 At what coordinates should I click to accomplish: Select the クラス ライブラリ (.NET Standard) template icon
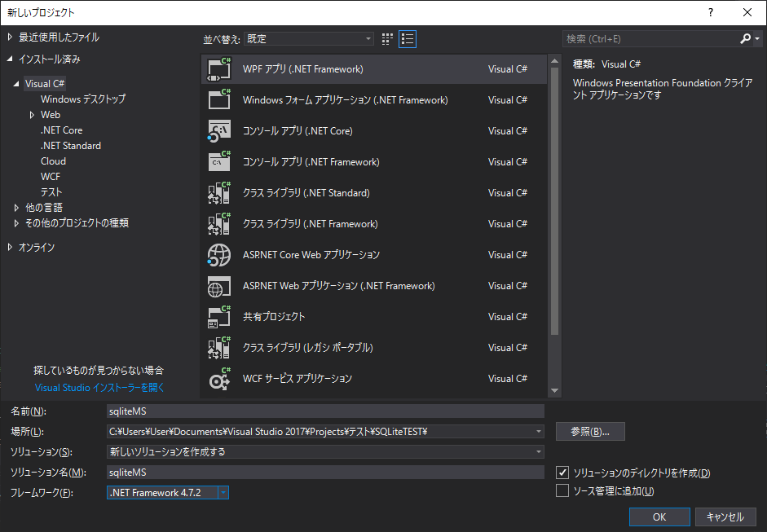pos(218,192)
